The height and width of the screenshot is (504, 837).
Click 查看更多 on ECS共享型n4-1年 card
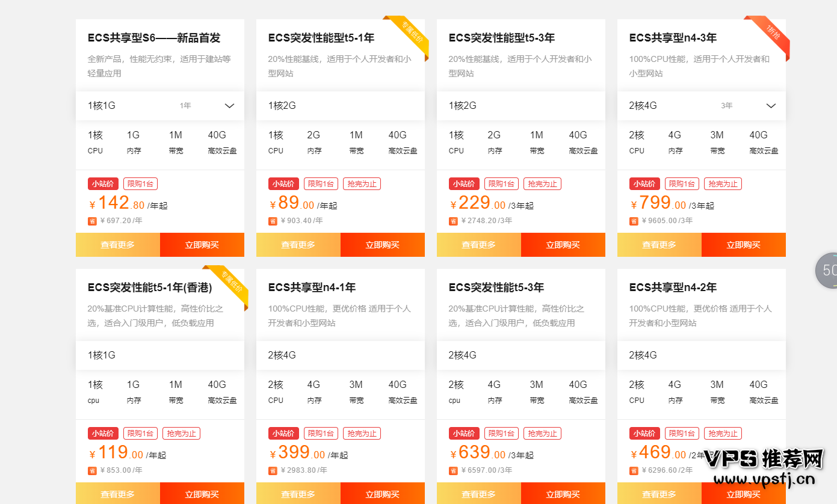(298, 494)
